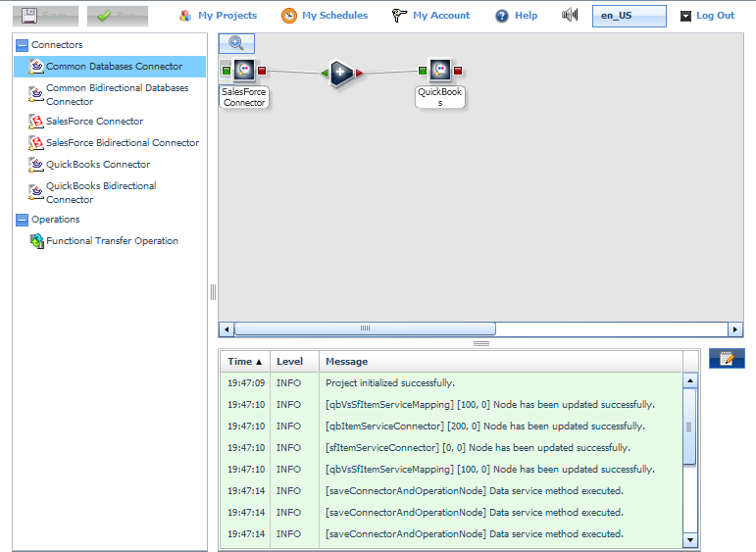756x552 pixels.
Task: Click log vertical scrollbar up arrow
Action: pyautogui.click(x=690, y=380)
